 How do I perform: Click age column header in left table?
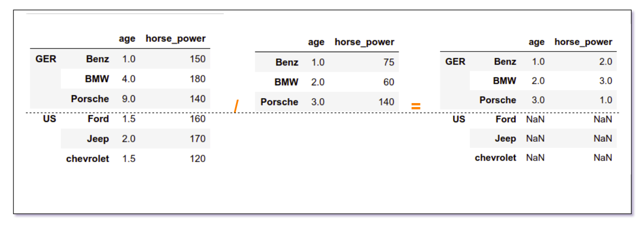tap(127, 39)
